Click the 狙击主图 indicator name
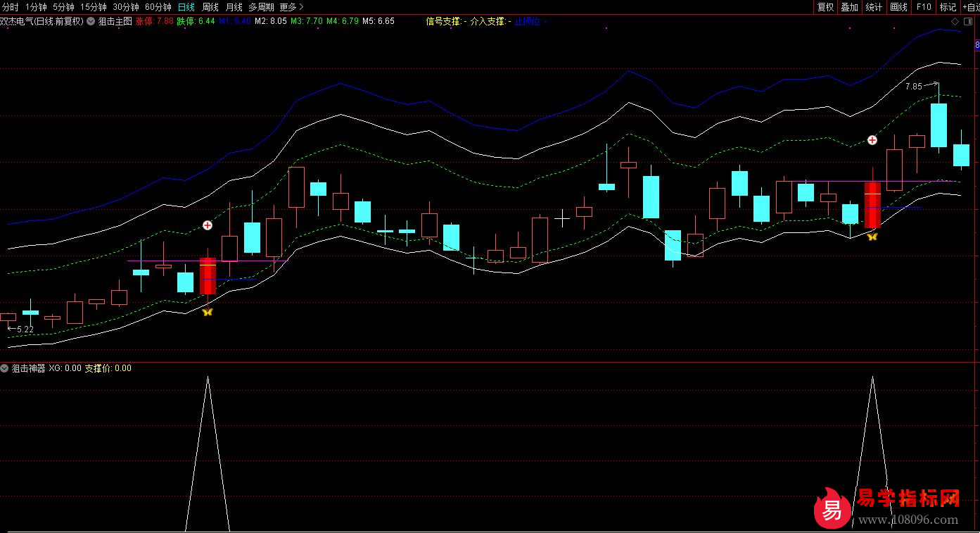980x533 pixels. click(115, 21)
